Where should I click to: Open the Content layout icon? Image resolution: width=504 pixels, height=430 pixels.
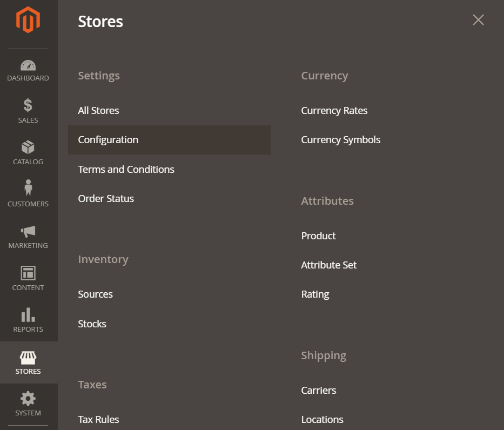point(28,273)
